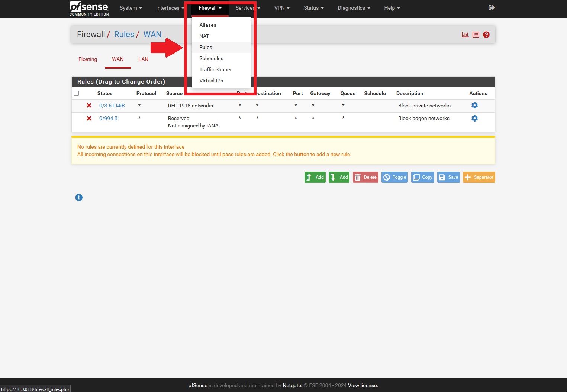Expand the Services menu

pyautogui.click(x=248, y=8)
